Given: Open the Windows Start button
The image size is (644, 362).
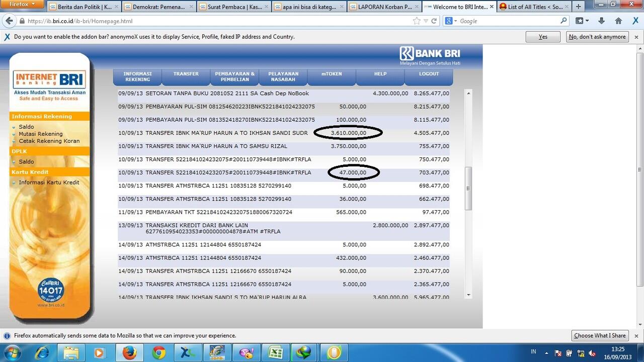Looking at the screenshot, I should coord(12,352).
